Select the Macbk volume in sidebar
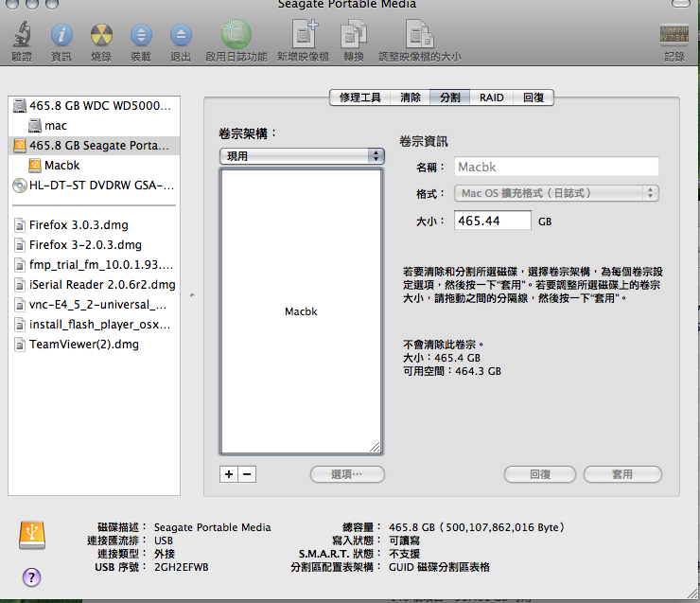 coord(94,166)
